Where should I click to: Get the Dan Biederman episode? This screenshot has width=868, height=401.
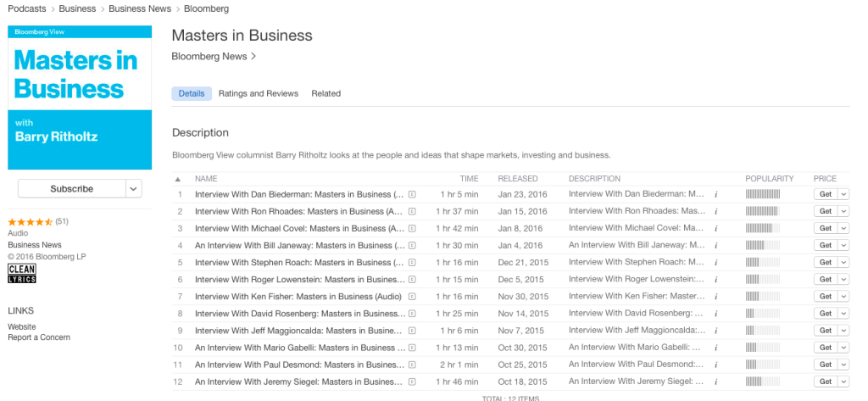pos(826,194)
